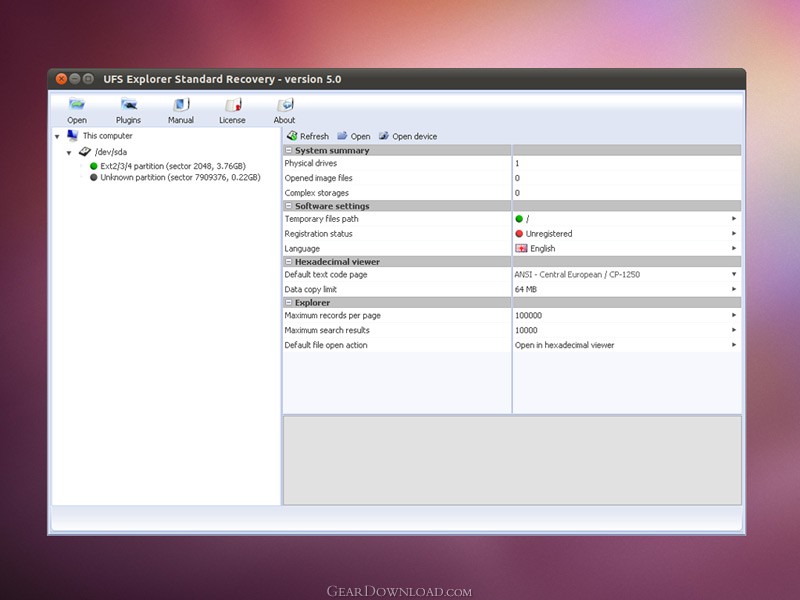Open the Maximum search results arrow
800x600 pixels.
(x=734, y=330)
